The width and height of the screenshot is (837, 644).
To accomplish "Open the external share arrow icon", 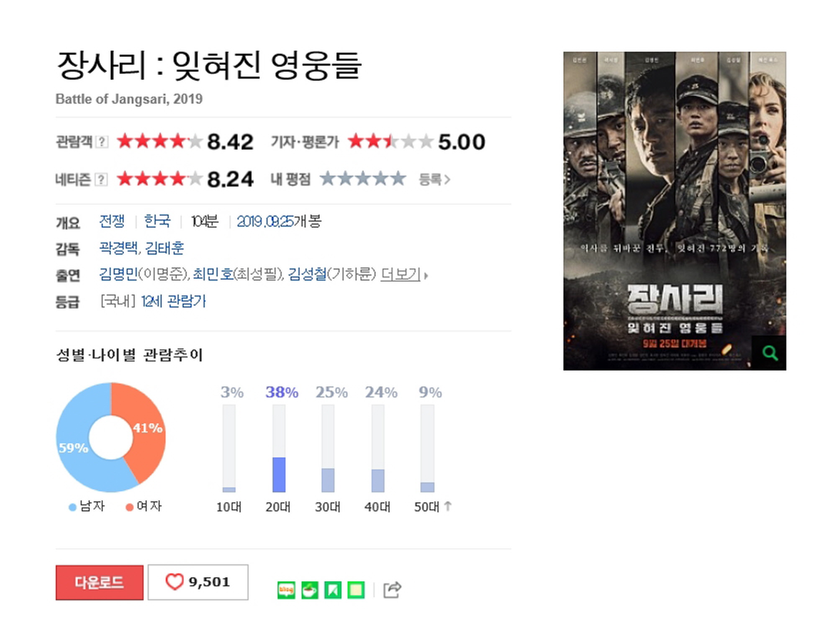I will click(x=393, y=590).
